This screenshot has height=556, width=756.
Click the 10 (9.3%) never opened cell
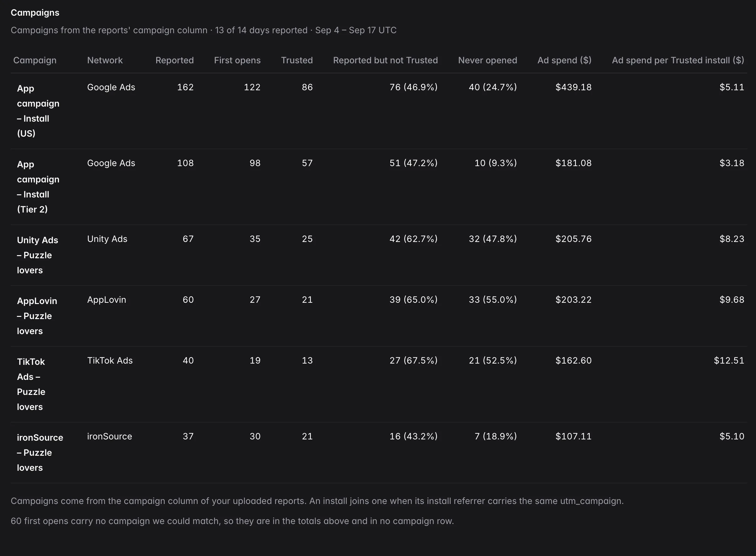pyautogui.click(x=496, y=163)
